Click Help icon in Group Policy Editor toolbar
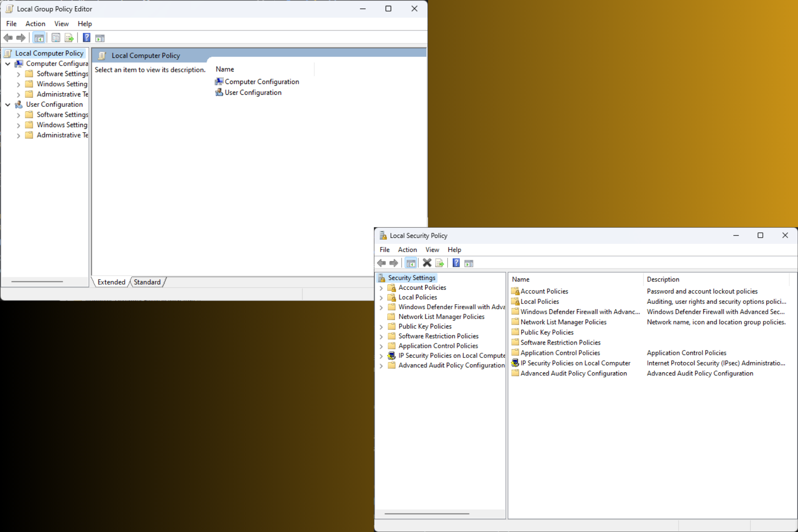 [x=86, y=38]
